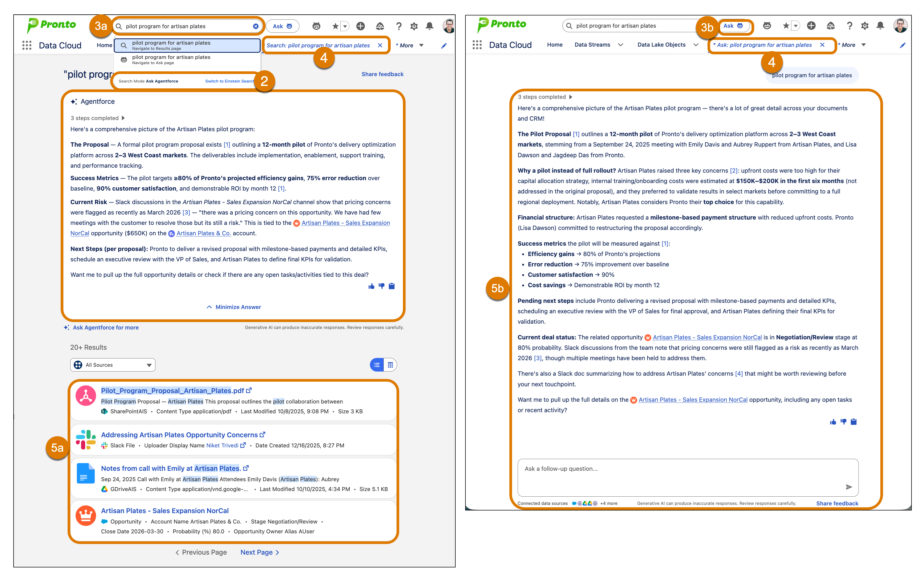Click the Ask button in right window
Viewport: 924px width, 577px height.
pos(733,26)
